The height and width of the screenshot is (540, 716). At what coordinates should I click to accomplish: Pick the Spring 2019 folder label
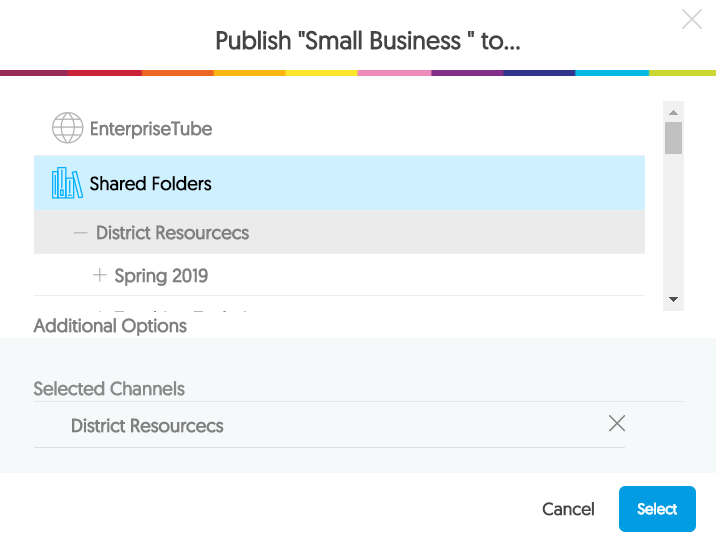(161, 276)
